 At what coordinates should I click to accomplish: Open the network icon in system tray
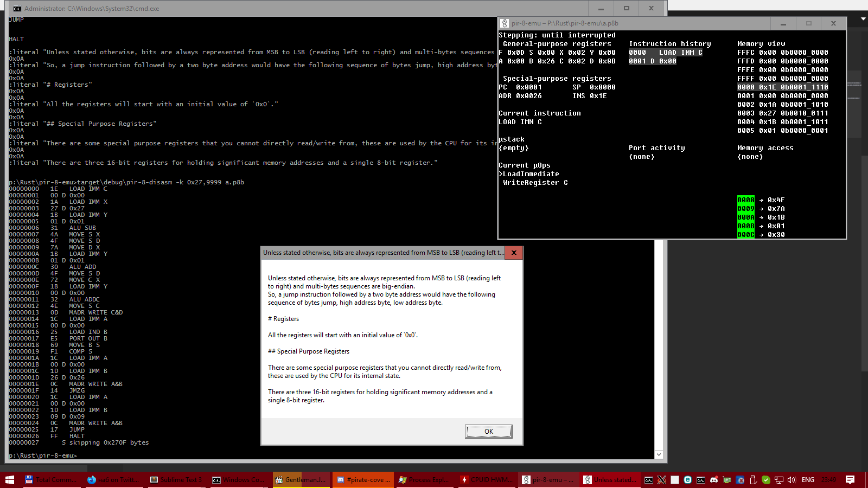click(778, 480)
